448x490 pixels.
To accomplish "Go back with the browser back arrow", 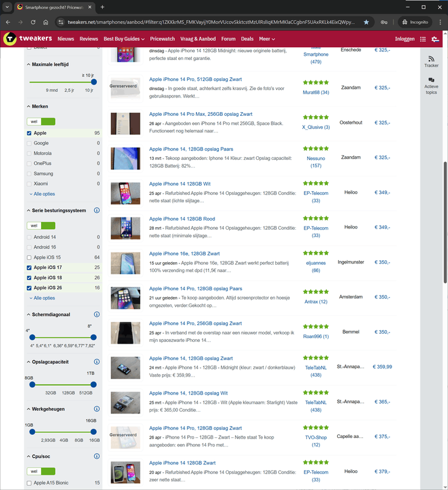I will pyautogui.click(x=8, y=22).
